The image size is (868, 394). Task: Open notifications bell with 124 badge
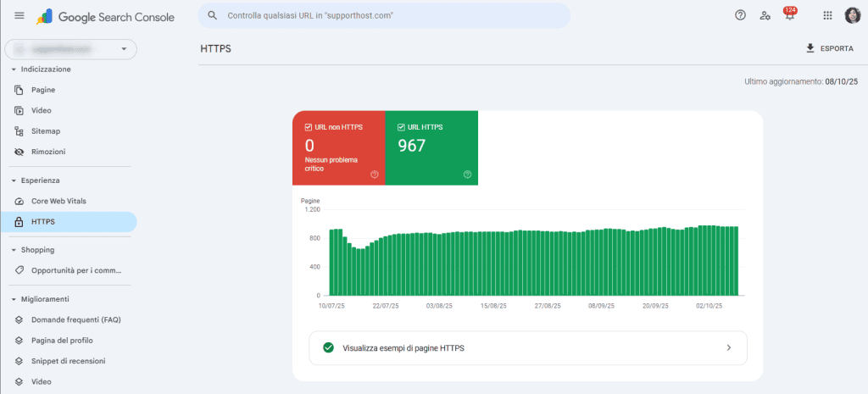click(x=790, y=15)
